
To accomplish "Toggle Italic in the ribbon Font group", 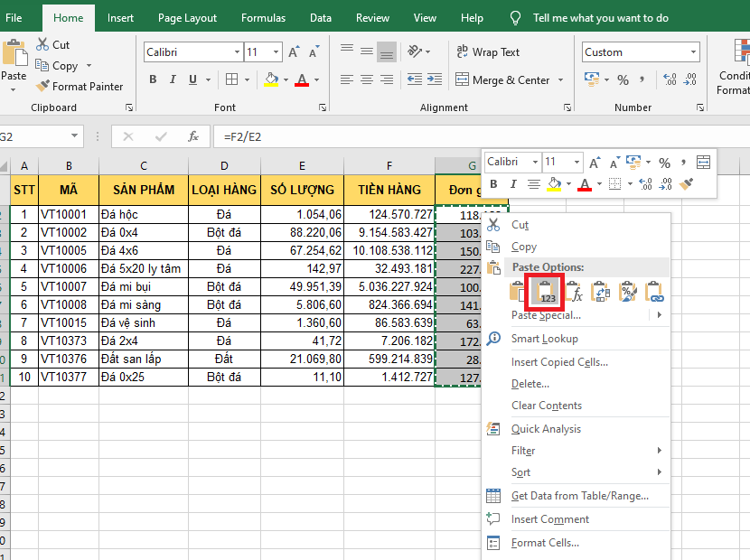I will tap(173, 80).
